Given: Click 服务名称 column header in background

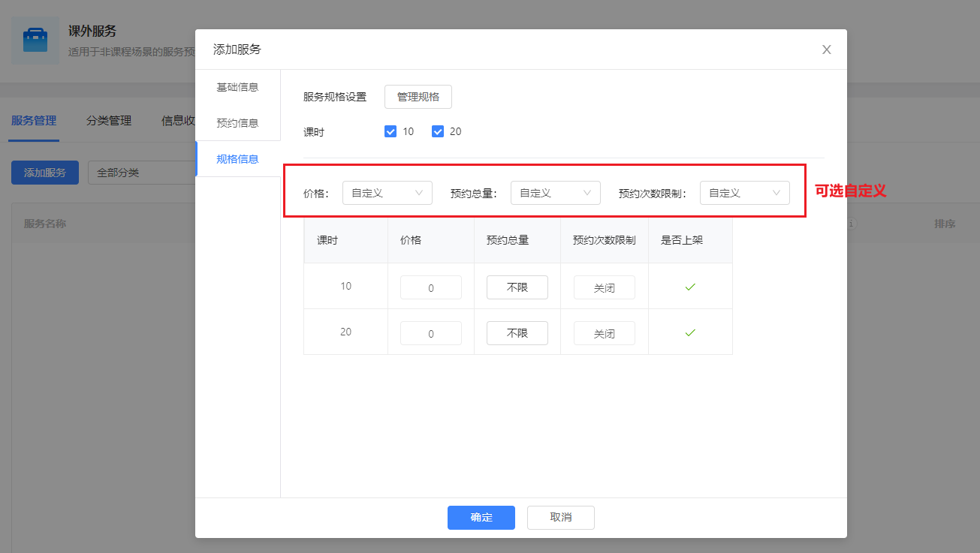Looking at the screenshot, I should coord(45,224).
